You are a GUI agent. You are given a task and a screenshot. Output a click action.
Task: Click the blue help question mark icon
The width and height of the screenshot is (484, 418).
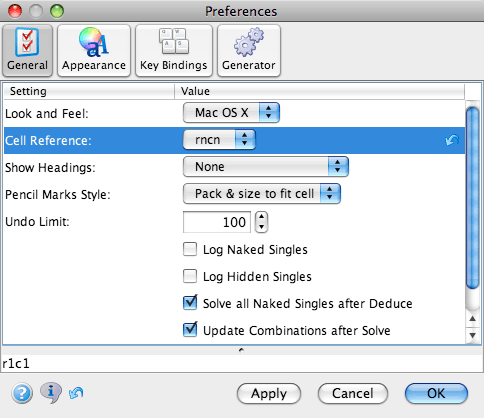point(22,393)
